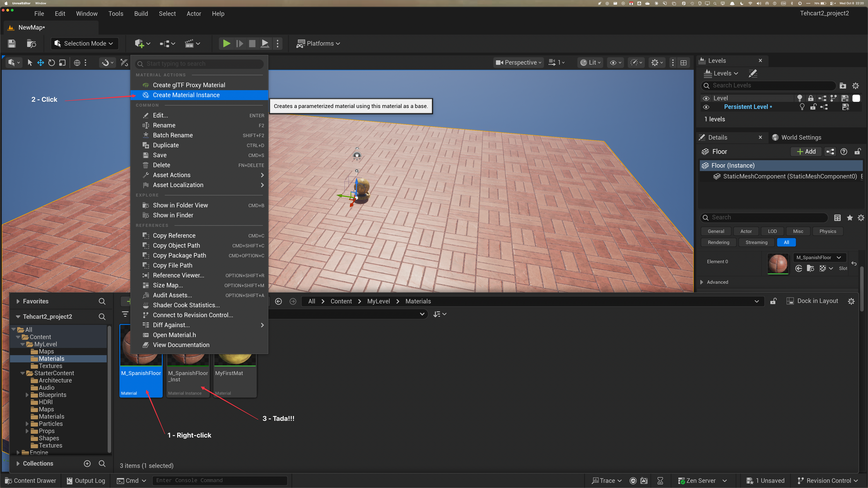
Task: Select the All details filter
Action: 786,242
